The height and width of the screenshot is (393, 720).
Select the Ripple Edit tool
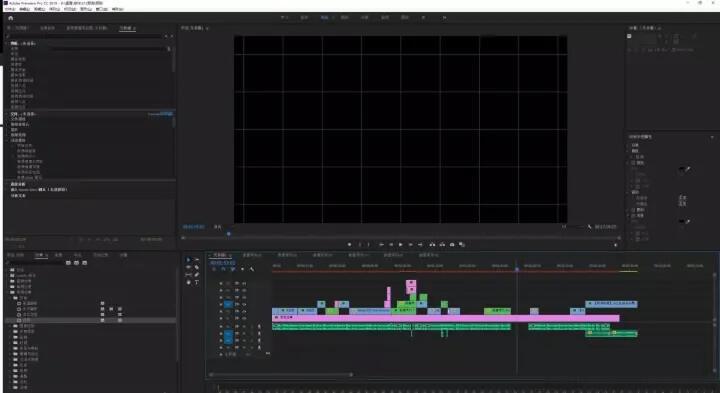tap(188, 267)
